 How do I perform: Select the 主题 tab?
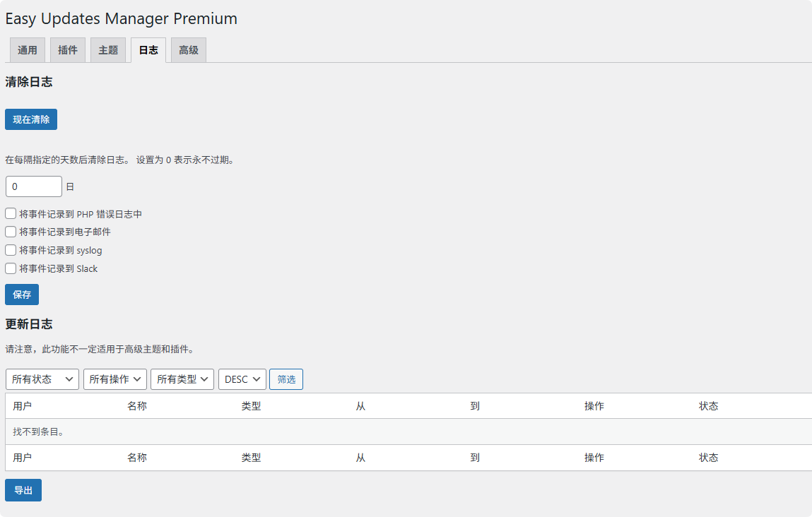108,50
